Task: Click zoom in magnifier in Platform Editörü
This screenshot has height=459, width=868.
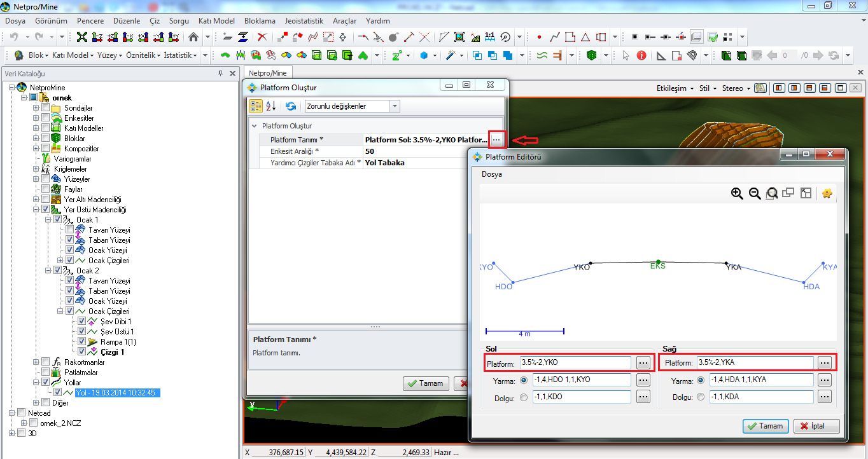Action: click(x=737, y=193)
